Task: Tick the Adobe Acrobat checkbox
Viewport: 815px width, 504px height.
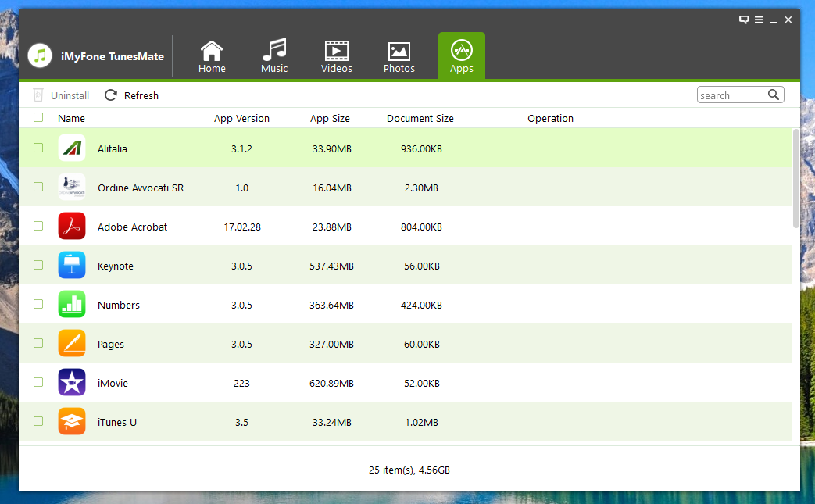Action: (38, 226)
